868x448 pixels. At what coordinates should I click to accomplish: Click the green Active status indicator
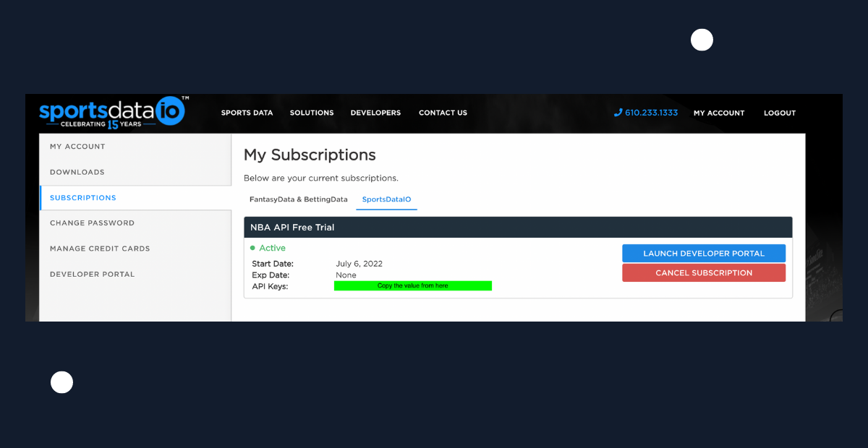[268, 248]
